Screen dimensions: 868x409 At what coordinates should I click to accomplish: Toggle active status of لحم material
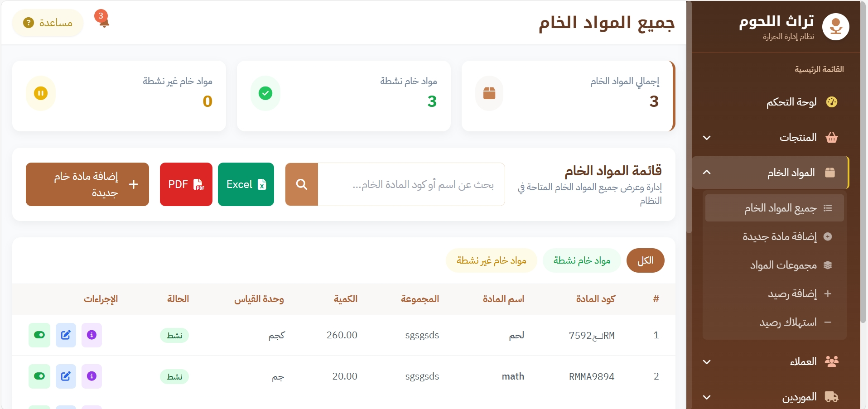pos(39,335)
